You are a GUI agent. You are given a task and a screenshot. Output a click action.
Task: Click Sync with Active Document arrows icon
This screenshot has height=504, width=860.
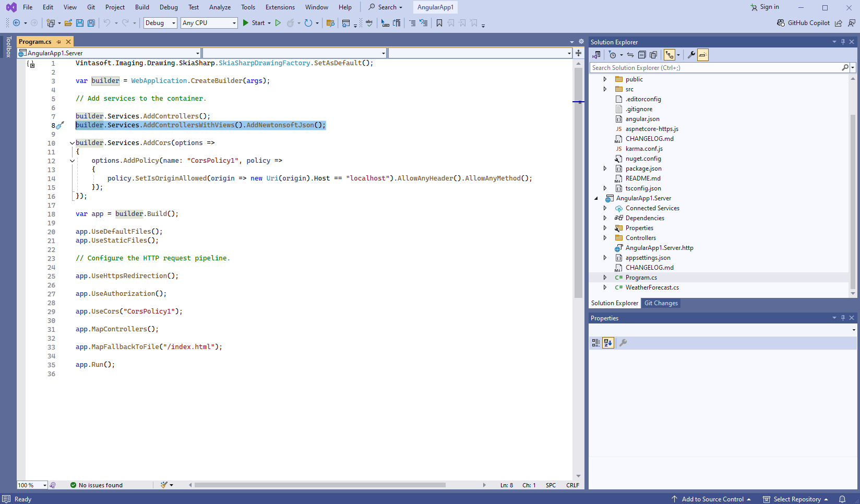click(630, 55)
